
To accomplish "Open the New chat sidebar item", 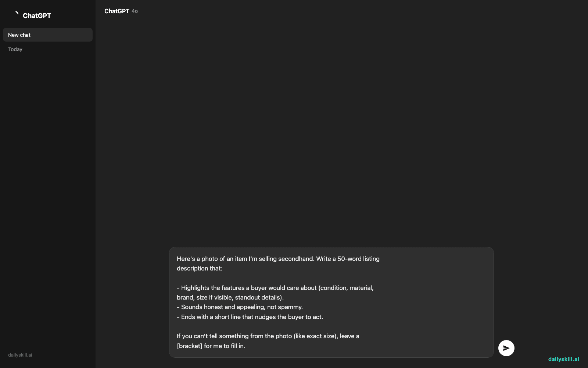I will [48, 35].
